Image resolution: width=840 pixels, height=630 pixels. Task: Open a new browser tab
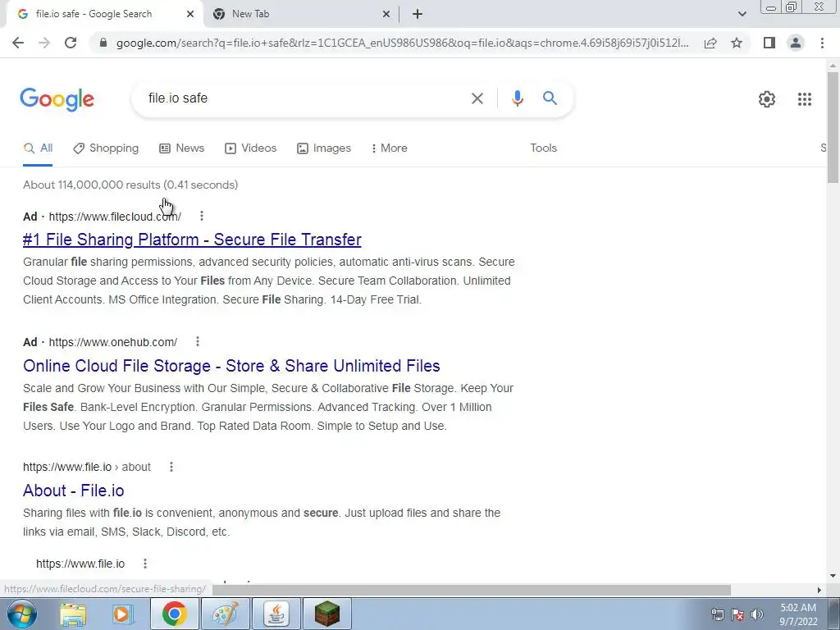tap(418, 14)
